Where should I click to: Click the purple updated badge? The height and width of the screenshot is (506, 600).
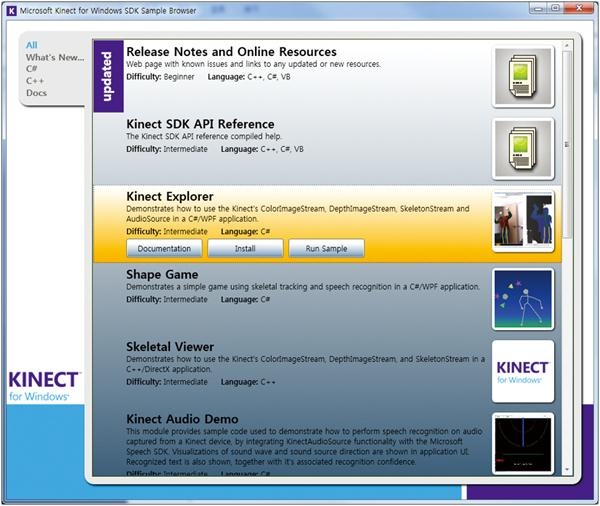(x=108, y=75)
